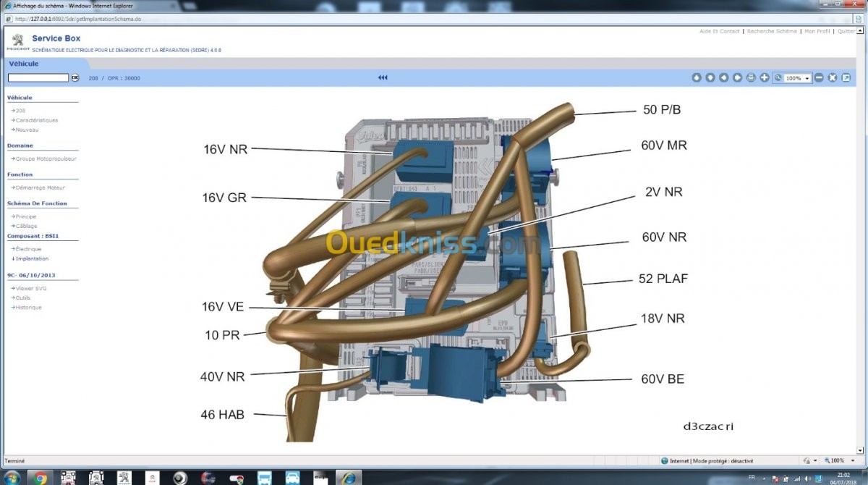Image resolution: width=868 pixels, height=485 pixels.
Task: Print the schematic with the printer icon
Action: pyautogui.click(x=751, y=77)
